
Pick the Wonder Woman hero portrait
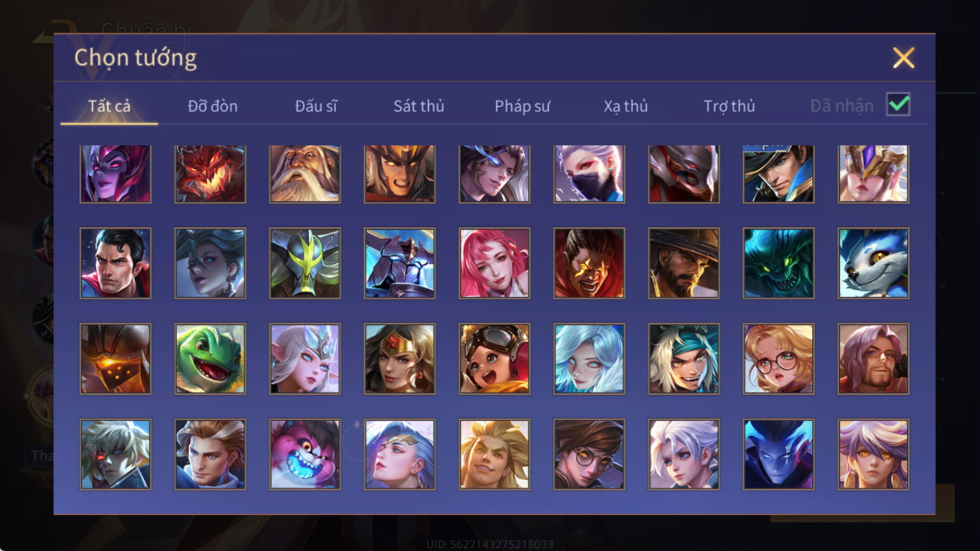(x=400, y=359)
